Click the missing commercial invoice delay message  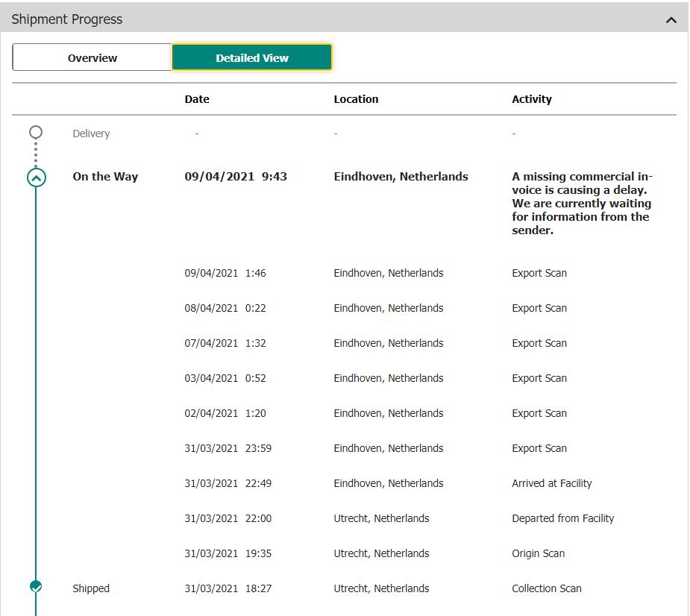pos(582,204)
